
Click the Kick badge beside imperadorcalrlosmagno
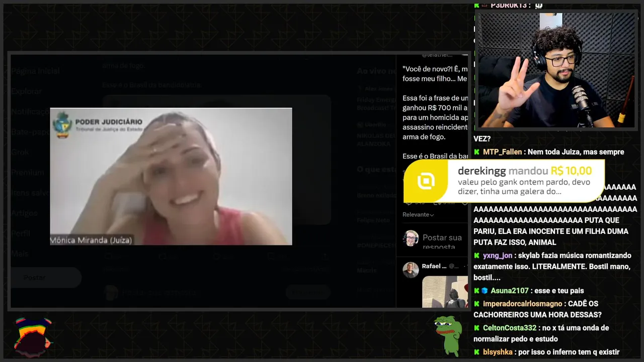pos(477,304)
